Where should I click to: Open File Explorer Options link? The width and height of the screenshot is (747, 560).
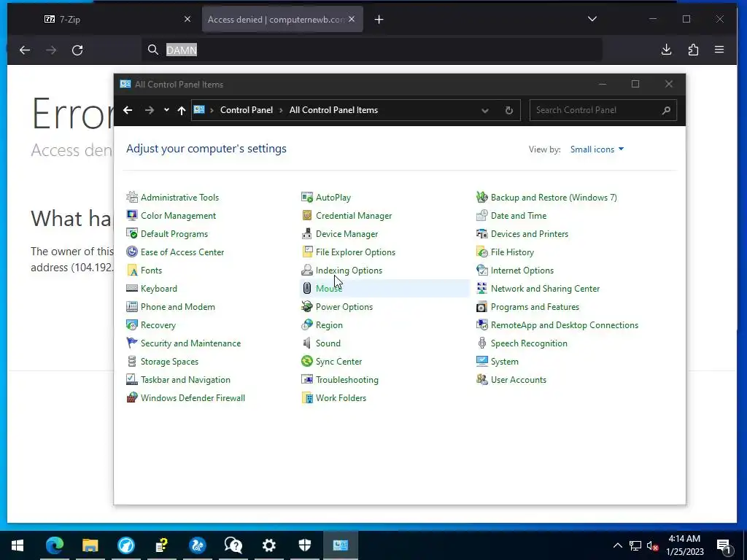click(355, 252)
